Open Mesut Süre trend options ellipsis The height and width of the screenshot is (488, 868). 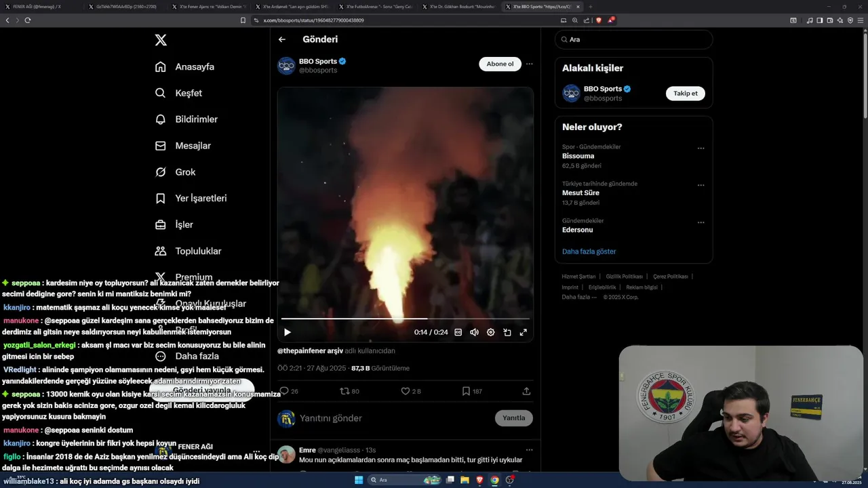coord(701,185)
